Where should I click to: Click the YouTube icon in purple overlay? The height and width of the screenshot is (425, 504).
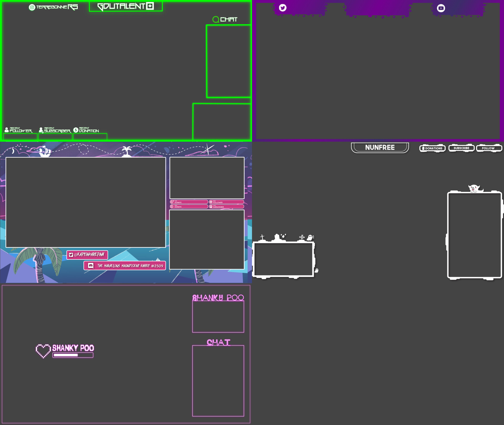click(x=441, y=8)
